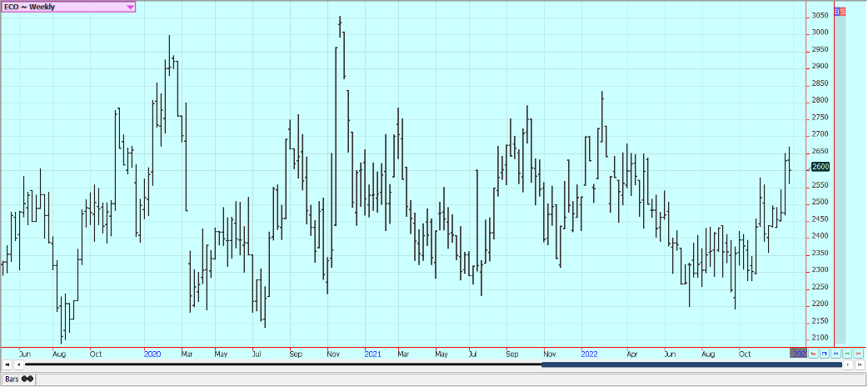Jump to chart start with double-left arrow
This screenshot has width=868, height=387.
click(7, 364)
